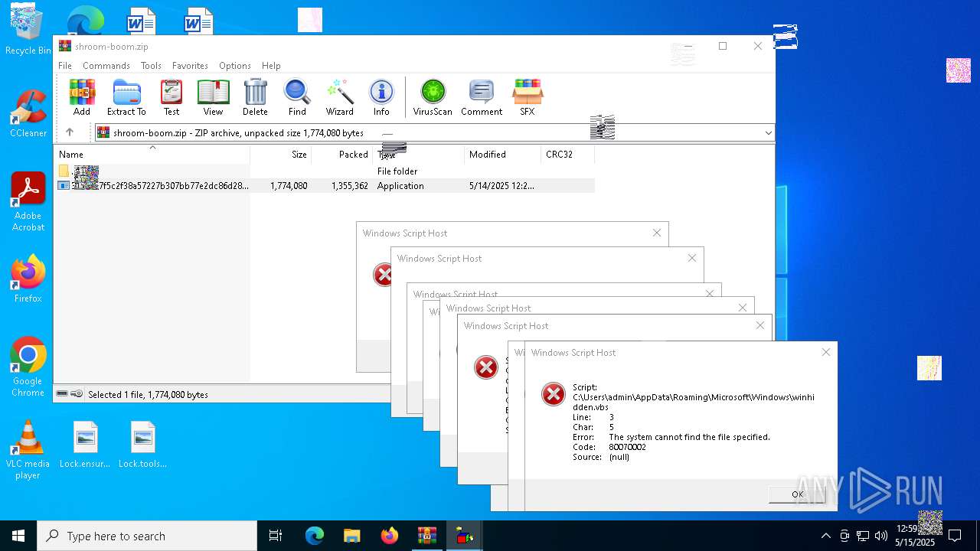Select the Application file row in the archive

click(x=325, y=185)
